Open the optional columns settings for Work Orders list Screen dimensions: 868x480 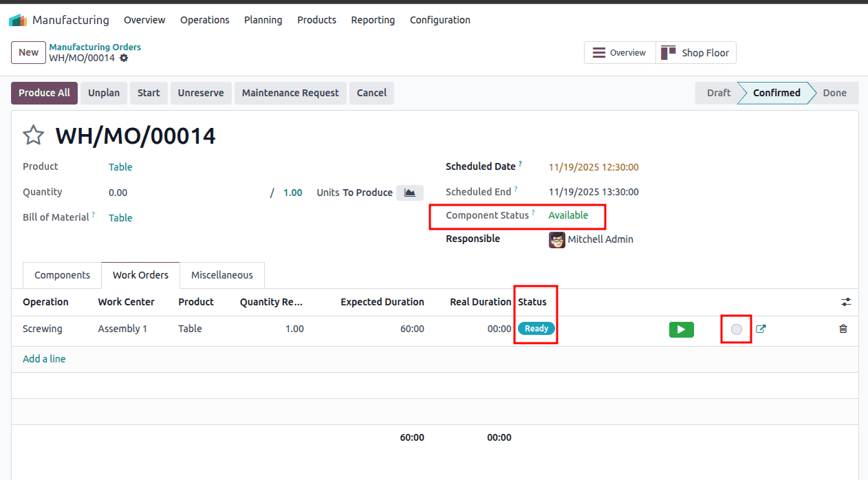point(845,302)
